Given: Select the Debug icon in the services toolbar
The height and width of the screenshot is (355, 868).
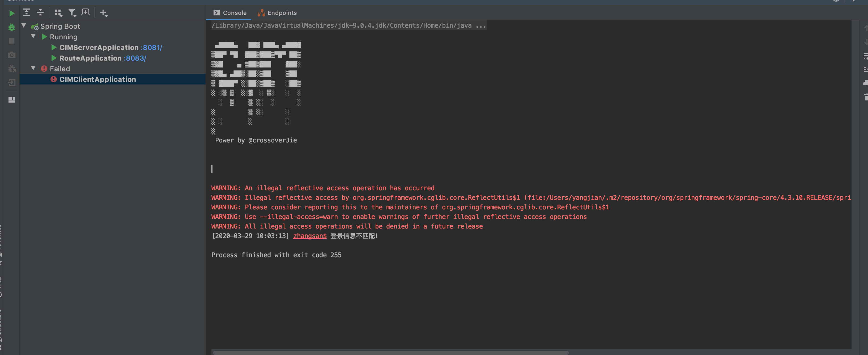Looking at the screenshot, I should tap(12, 27).
